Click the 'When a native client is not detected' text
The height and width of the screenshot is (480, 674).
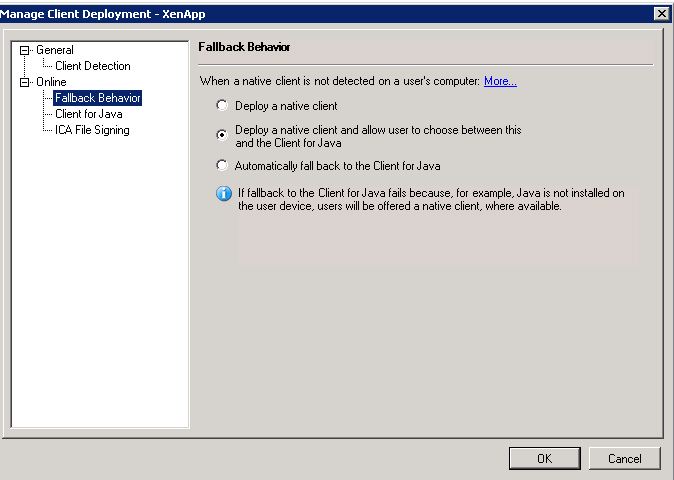point(340,81)
